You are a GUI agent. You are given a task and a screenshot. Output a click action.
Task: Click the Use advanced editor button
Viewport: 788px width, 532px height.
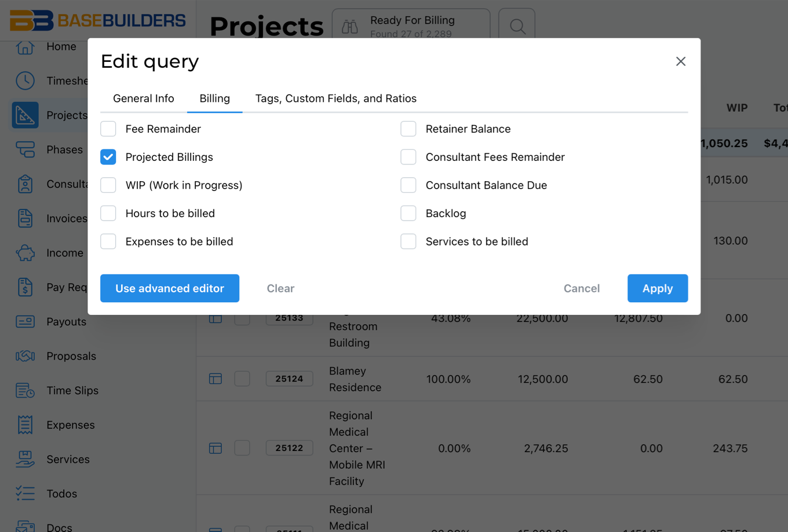(169, 288)
